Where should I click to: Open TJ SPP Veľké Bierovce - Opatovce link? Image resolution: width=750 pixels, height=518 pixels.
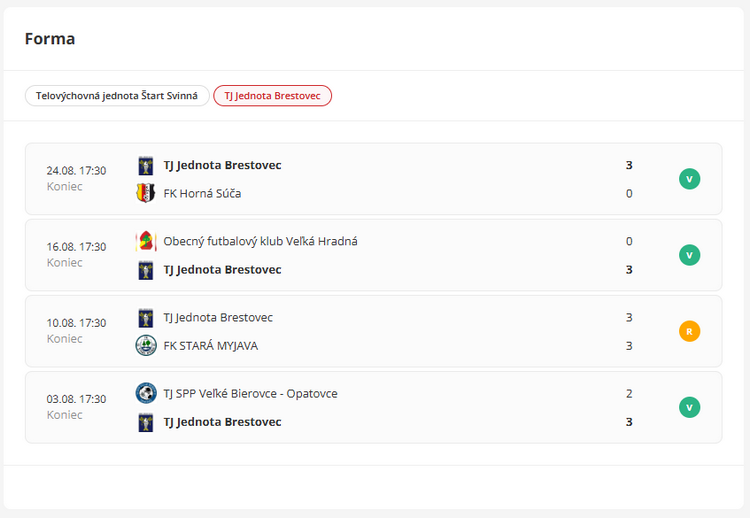point(250,393)
